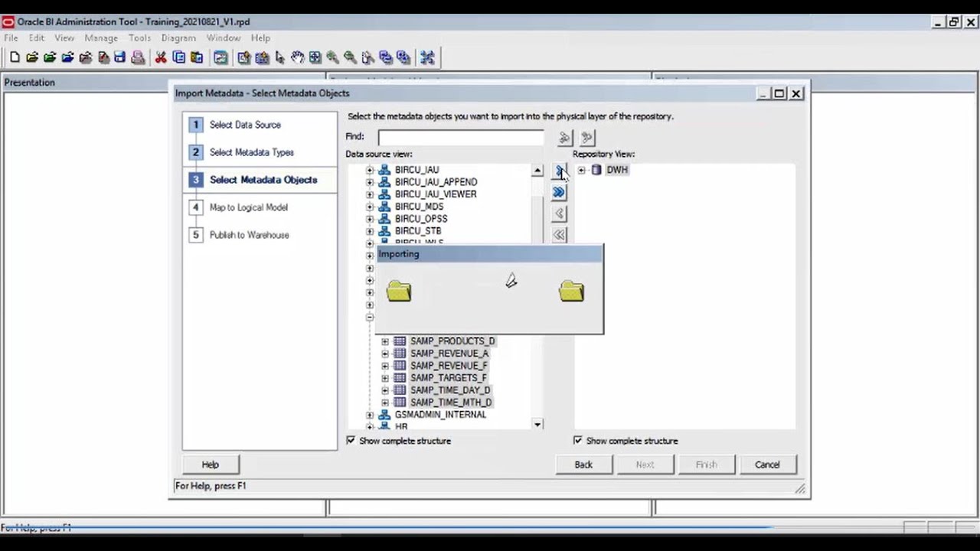Click the Find text input field

(x=461, y=137)
